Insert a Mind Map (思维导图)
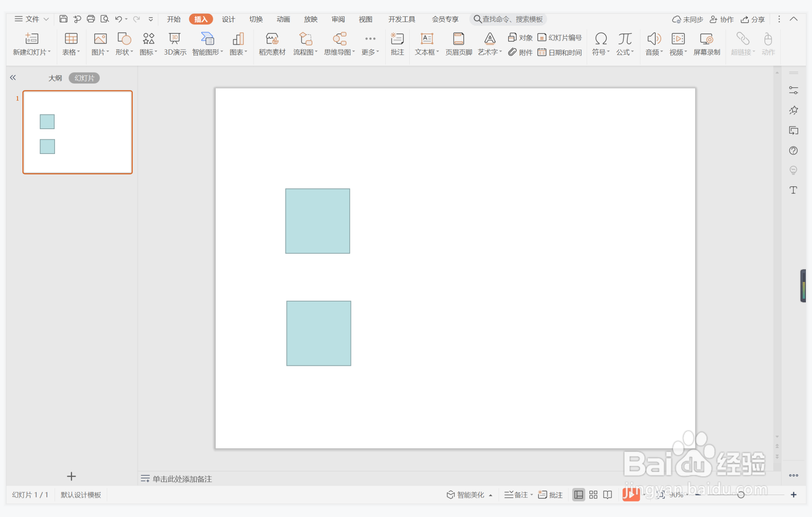 point(340,44)
